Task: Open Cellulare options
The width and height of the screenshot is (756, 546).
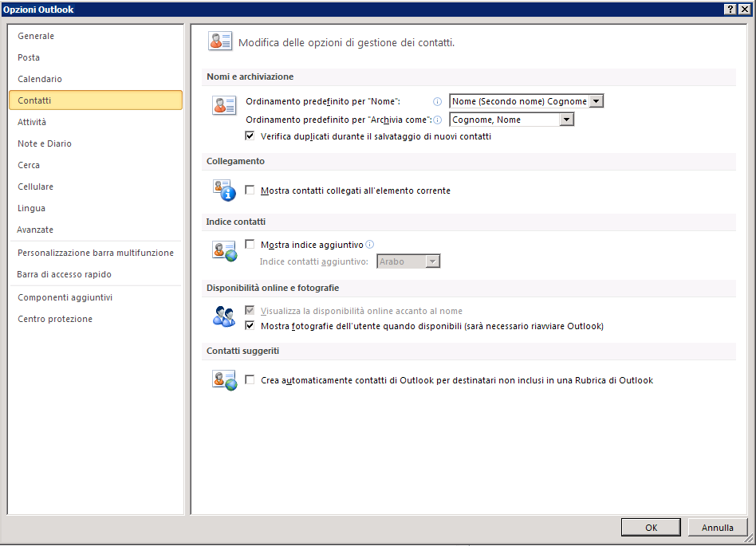Action: (96, 187)
